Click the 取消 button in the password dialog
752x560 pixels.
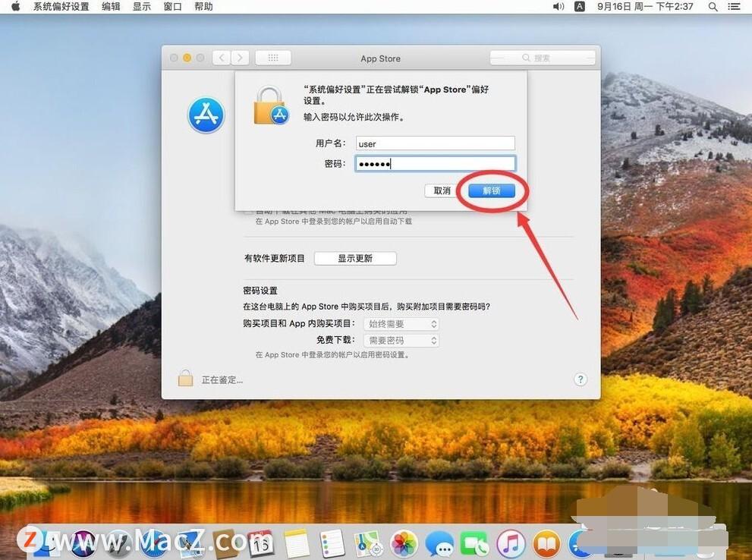(x=441, y=190)
